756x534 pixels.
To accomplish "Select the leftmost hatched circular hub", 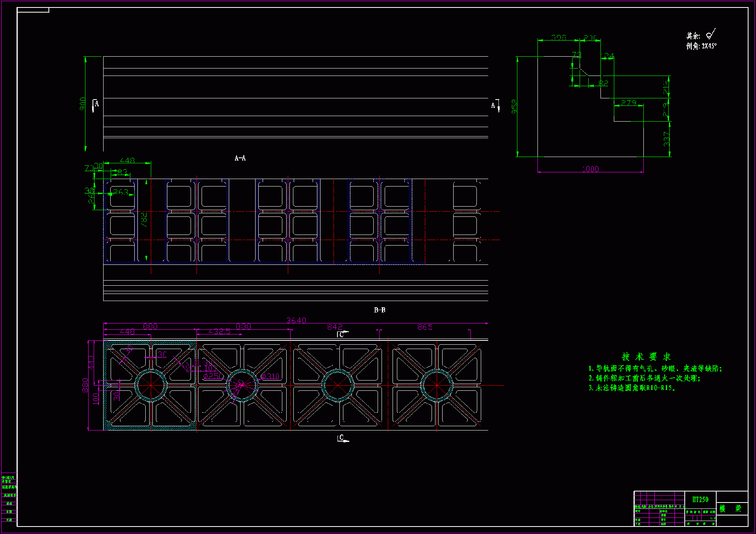I will [151, 385].
